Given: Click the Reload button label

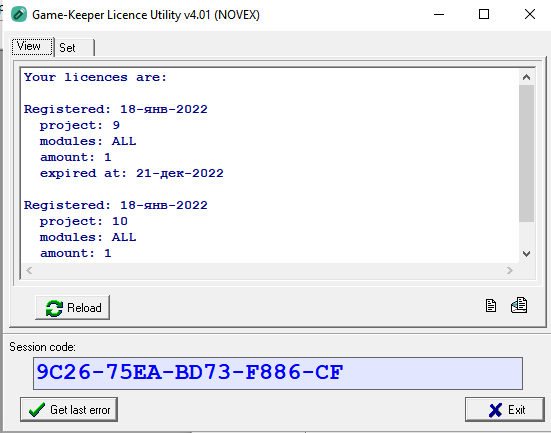Looking at the screenshot, I should click(x=84, y=308).
